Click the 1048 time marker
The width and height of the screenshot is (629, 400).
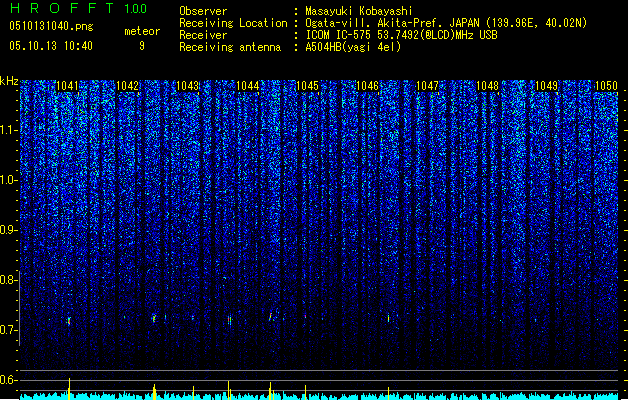(x=487, y=86)
